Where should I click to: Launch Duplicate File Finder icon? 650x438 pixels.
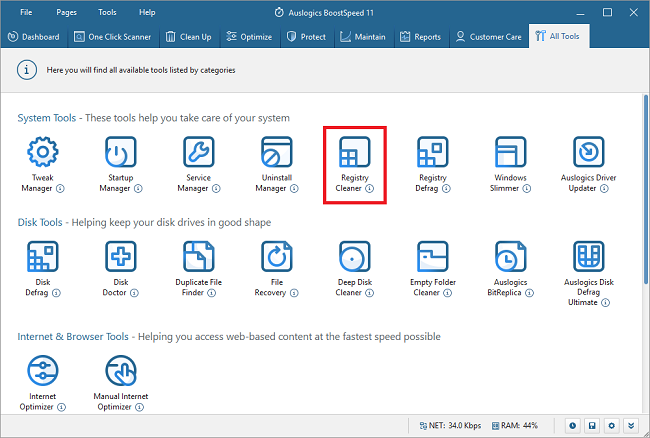click(x=199, y=256)
